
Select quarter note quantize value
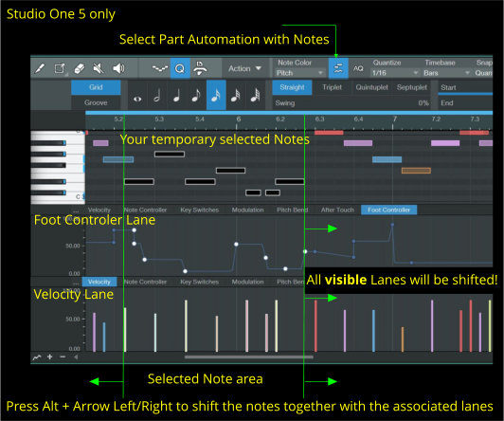pos(176,95)
